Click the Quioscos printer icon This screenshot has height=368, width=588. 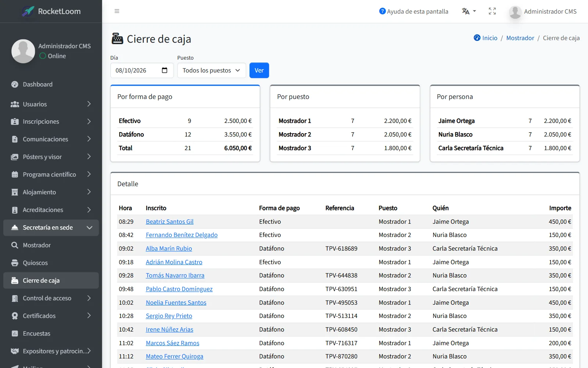click(15, 263)
